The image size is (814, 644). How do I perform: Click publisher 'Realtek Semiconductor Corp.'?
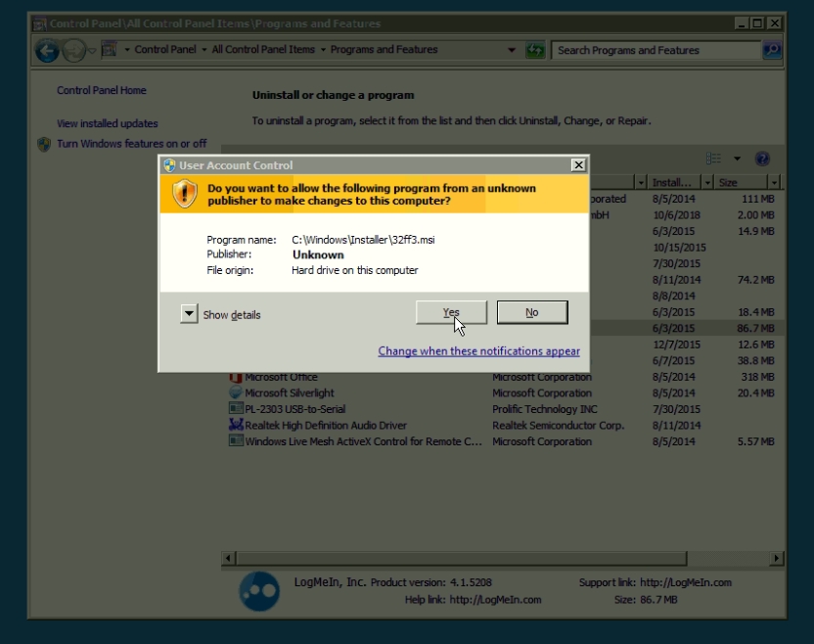(x=558, y=426)
